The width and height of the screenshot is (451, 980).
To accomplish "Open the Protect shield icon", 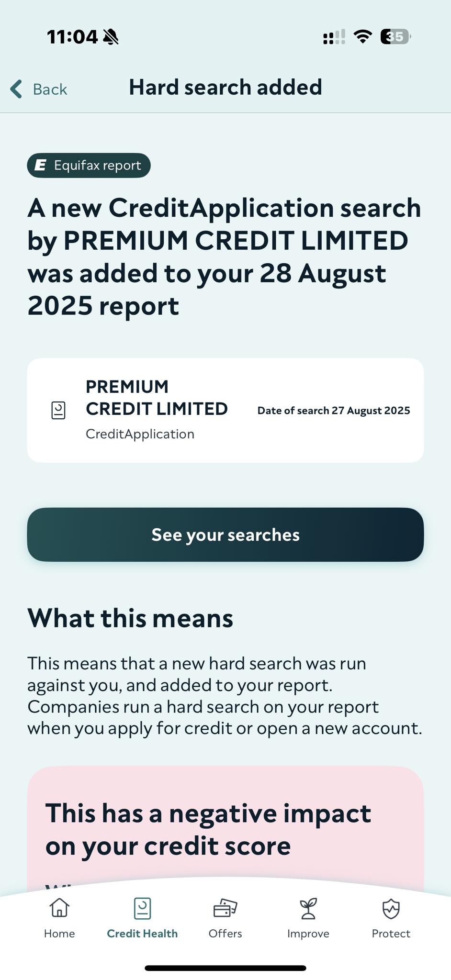I will point(391,908).
